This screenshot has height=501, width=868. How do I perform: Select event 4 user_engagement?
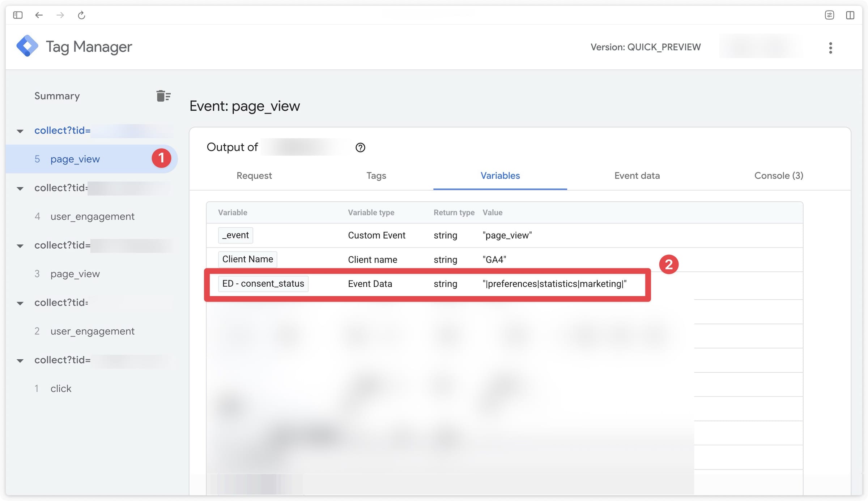point(92,217)
